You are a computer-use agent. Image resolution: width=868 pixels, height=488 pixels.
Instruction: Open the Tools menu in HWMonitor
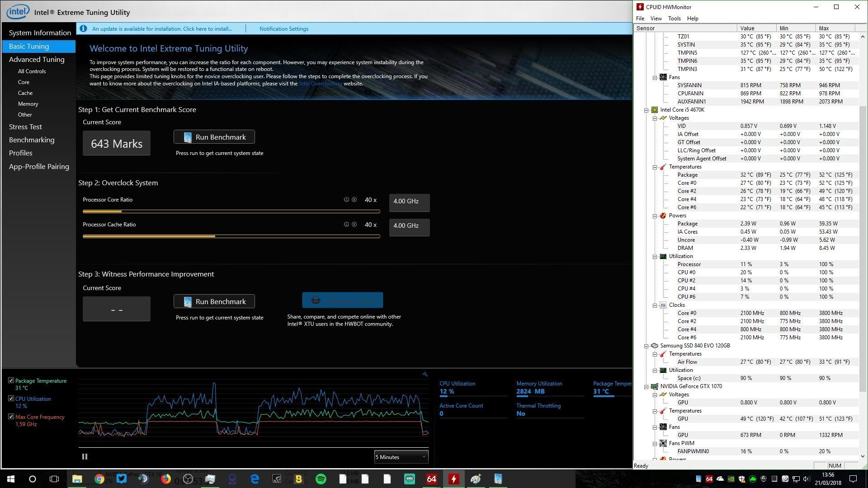[674, 19]
